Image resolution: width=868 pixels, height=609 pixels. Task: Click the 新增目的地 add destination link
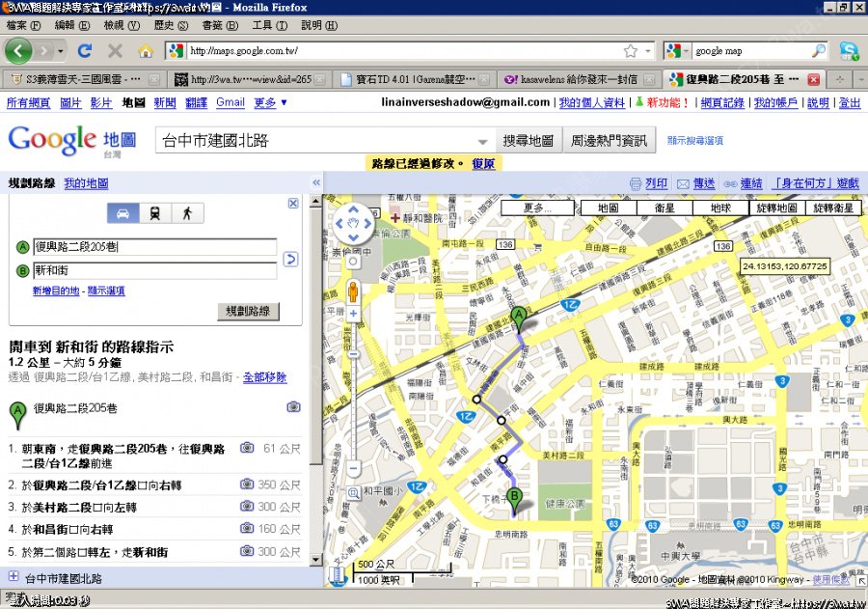pyautogui.click(x=56, y=291)
